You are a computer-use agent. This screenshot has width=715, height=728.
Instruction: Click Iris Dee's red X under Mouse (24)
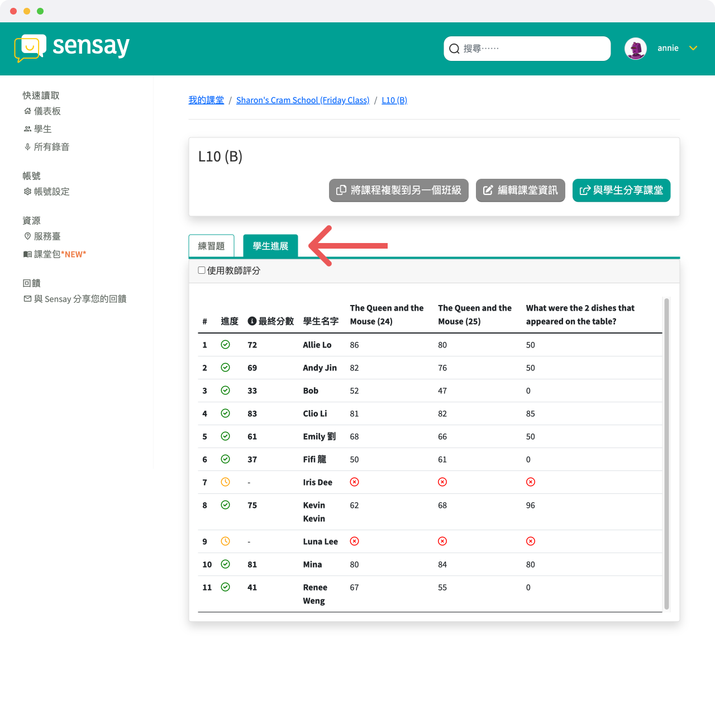point(355,482)
